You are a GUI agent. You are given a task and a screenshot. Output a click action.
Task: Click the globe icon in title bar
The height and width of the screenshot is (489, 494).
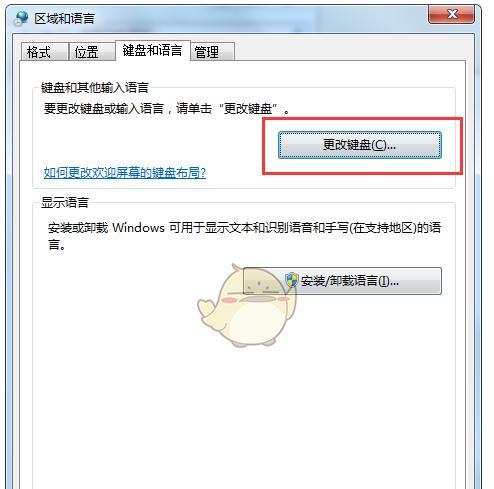click(x=21, y=18)
